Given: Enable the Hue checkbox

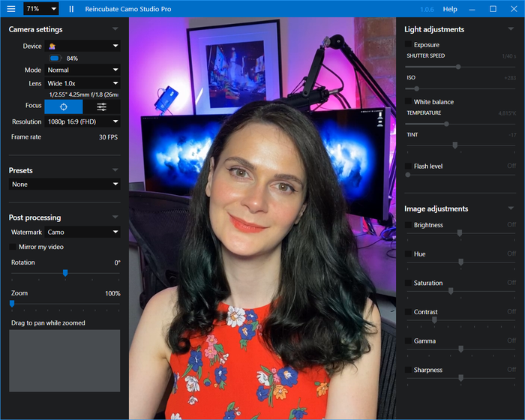Looking at the screenshot, I should tap(408, 254).
